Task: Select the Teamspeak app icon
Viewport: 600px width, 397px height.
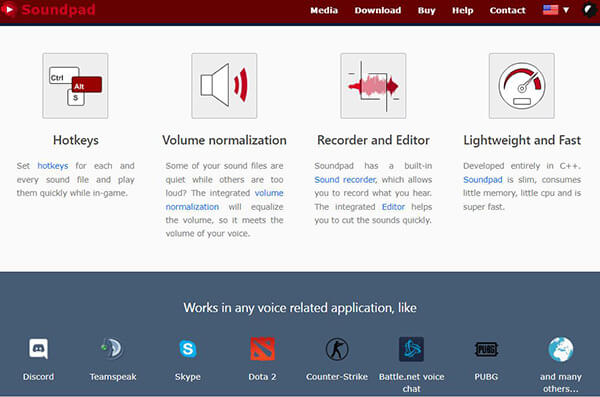Action: (112, 348)
